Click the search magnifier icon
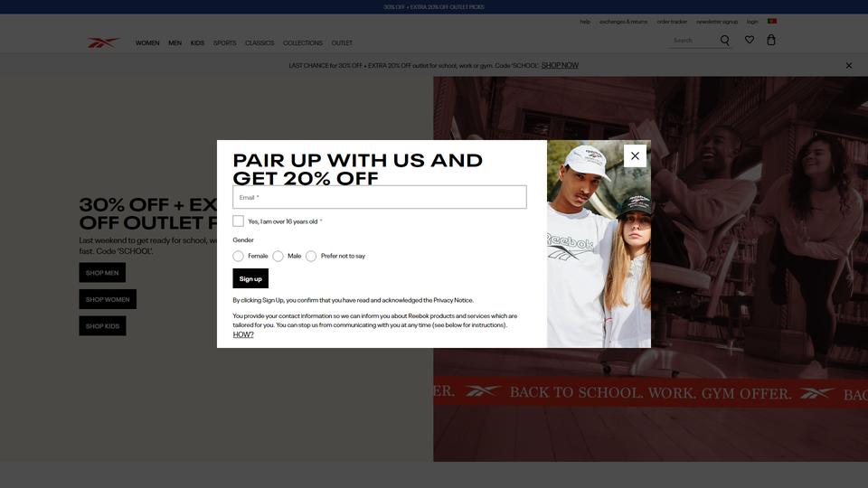Image resolution: width=868 pixels, height=488 pixels. 724,41
